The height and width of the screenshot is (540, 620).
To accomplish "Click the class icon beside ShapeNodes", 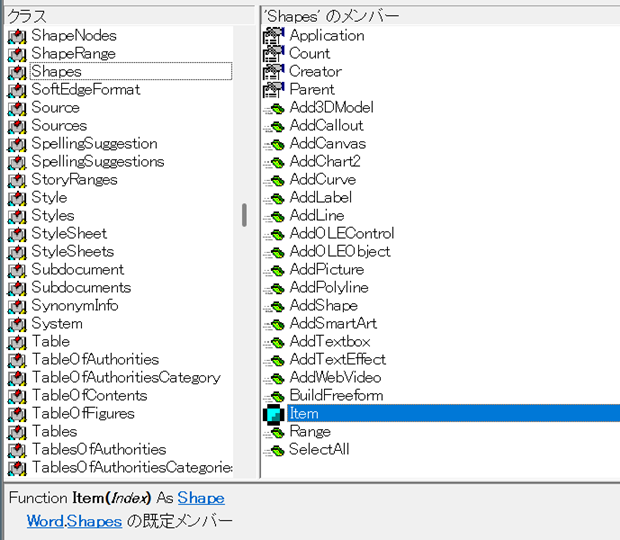I will pyautogui.click(x=17, y=36).
